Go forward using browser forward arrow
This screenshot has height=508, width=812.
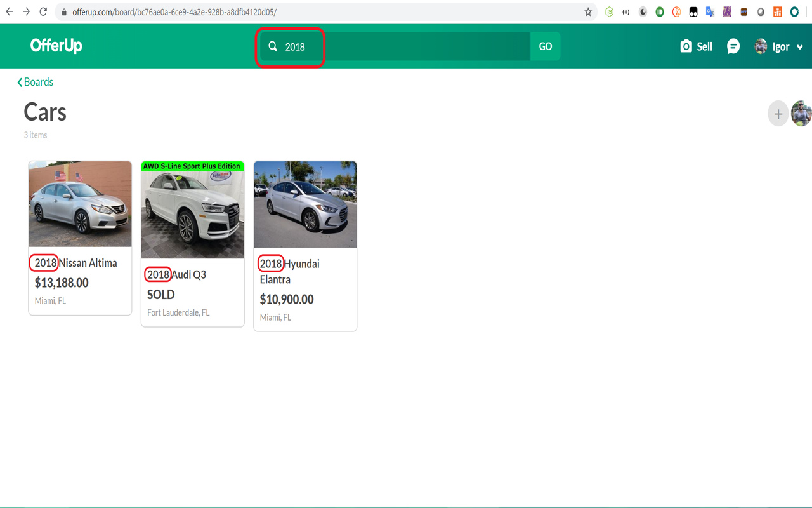(26, 11)
